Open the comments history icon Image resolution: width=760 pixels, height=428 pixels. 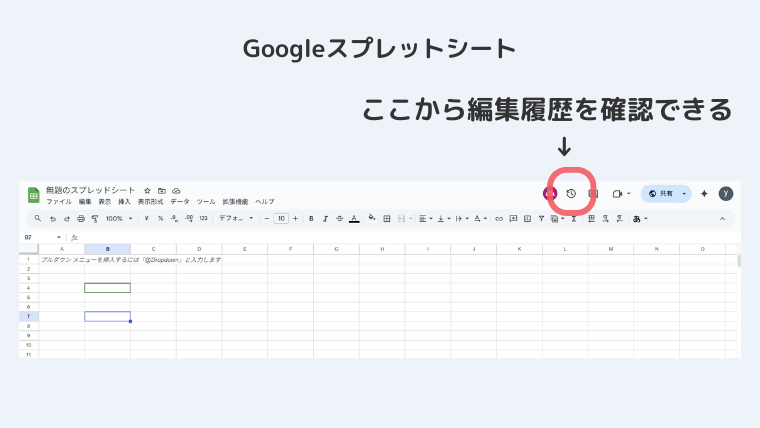[593, 193]
